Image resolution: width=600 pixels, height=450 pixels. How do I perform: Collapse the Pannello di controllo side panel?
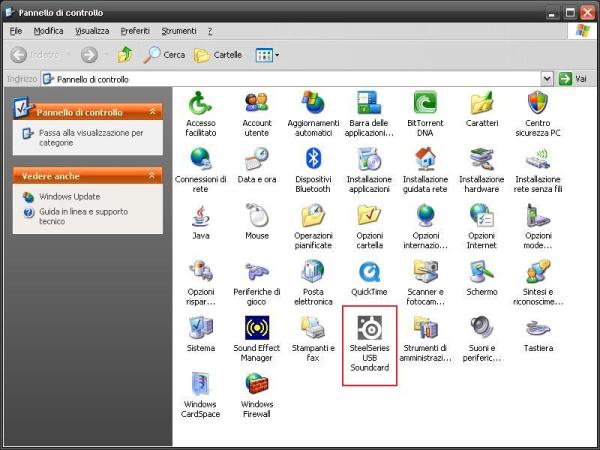(153, 112)
